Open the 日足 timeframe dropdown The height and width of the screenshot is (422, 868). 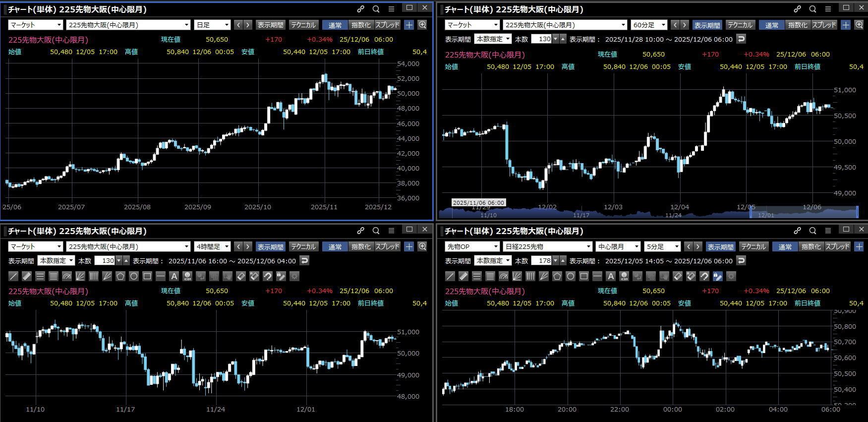pos(213,25)
